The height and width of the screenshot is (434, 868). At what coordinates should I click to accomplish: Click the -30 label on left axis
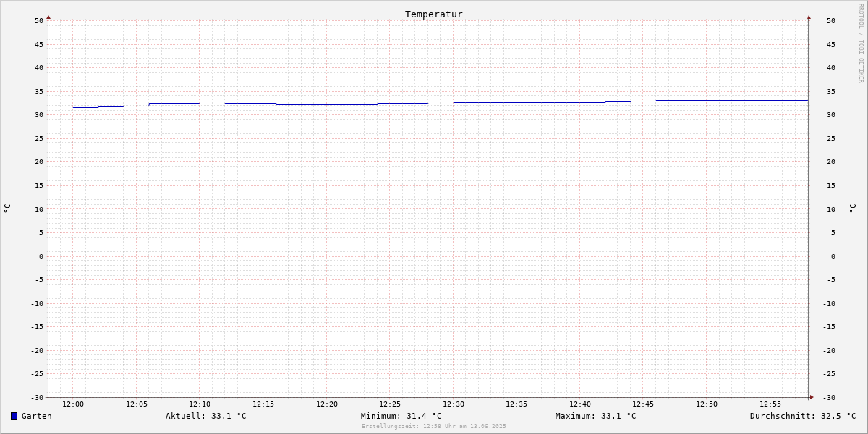(x=37, y=398)
